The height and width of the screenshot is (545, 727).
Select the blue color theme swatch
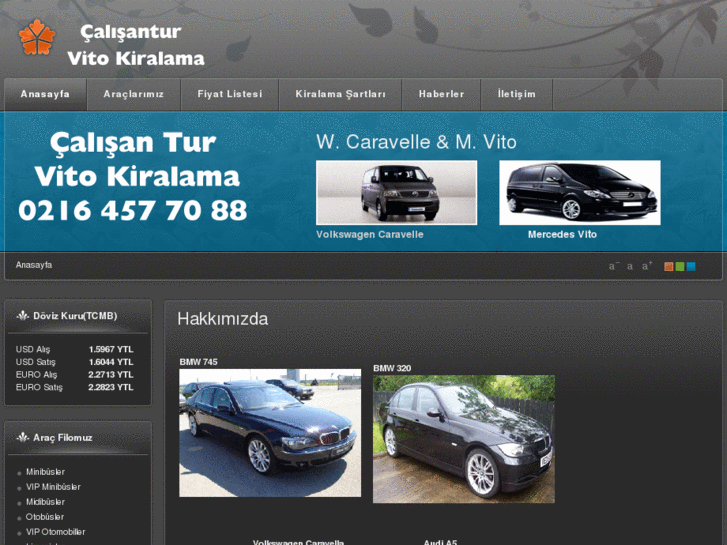tap(691, 267)
